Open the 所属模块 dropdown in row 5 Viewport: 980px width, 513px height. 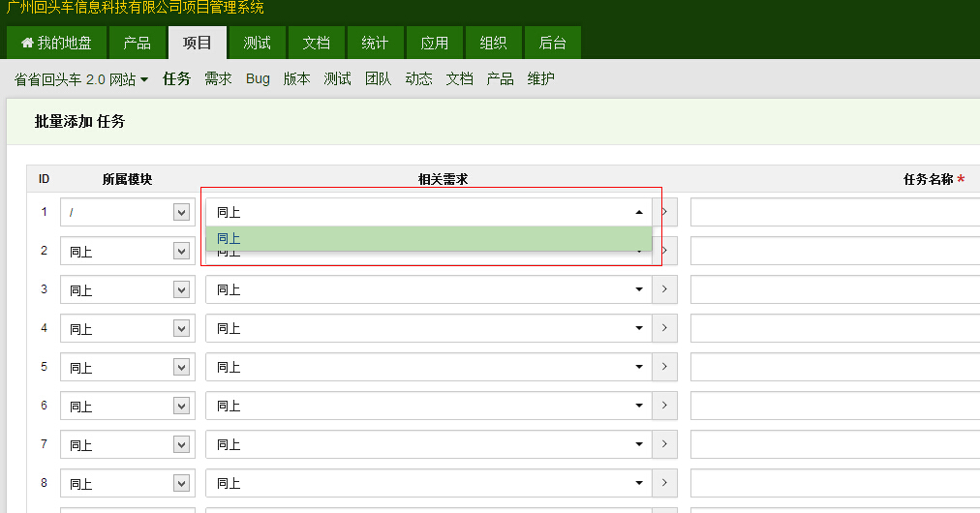click(x=128, y=368)
